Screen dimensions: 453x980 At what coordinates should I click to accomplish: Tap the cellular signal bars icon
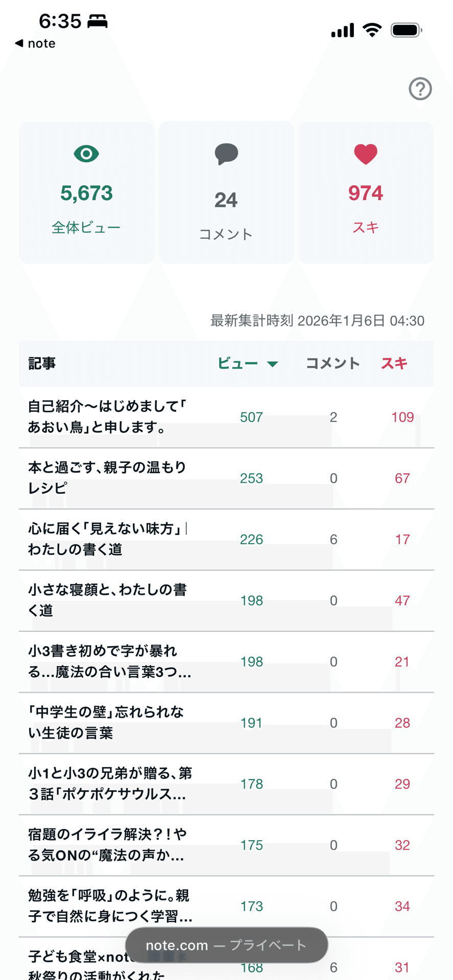click(342, 31)
